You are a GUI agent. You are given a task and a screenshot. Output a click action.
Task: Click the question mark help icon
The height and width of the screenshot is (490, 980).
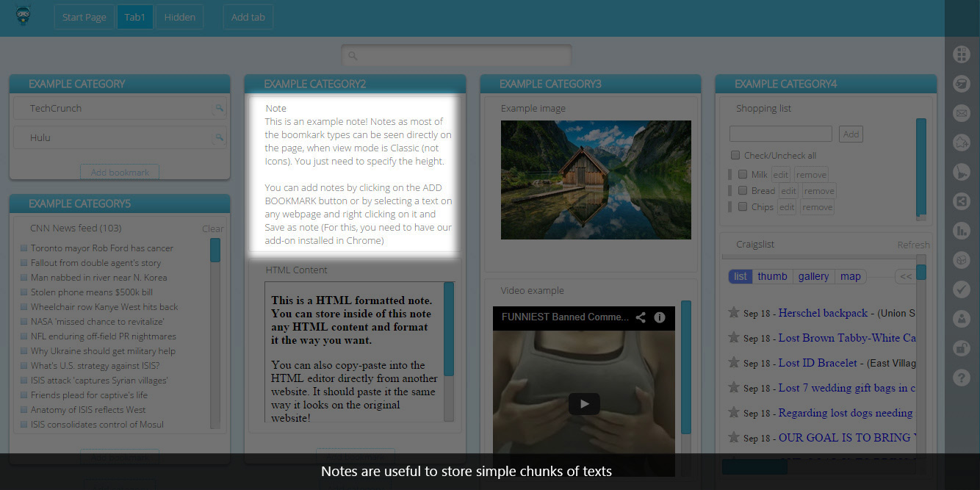point(961,378)
